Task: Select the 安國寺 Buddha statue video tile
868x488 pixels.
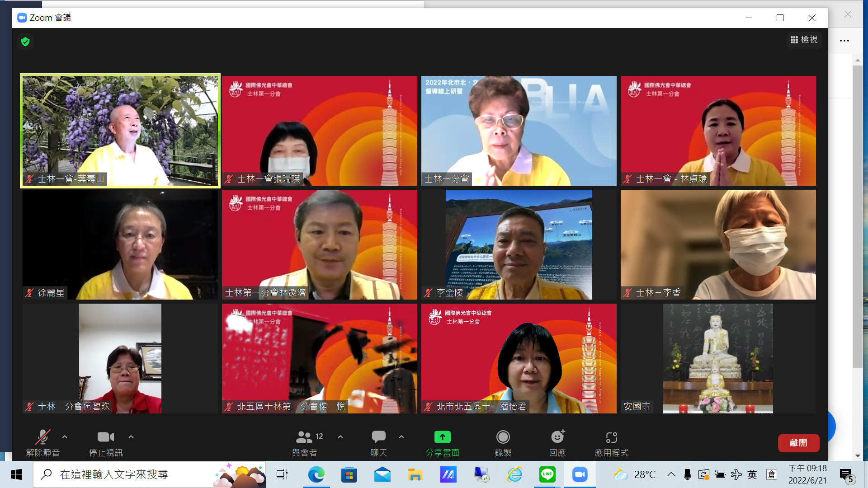Action: click(718, 358)
